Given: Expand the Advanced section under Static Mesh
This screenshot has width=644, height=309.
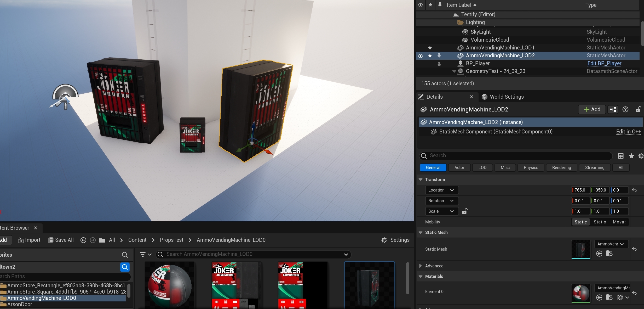Looking at the screenshot, I should coord(421,266).
